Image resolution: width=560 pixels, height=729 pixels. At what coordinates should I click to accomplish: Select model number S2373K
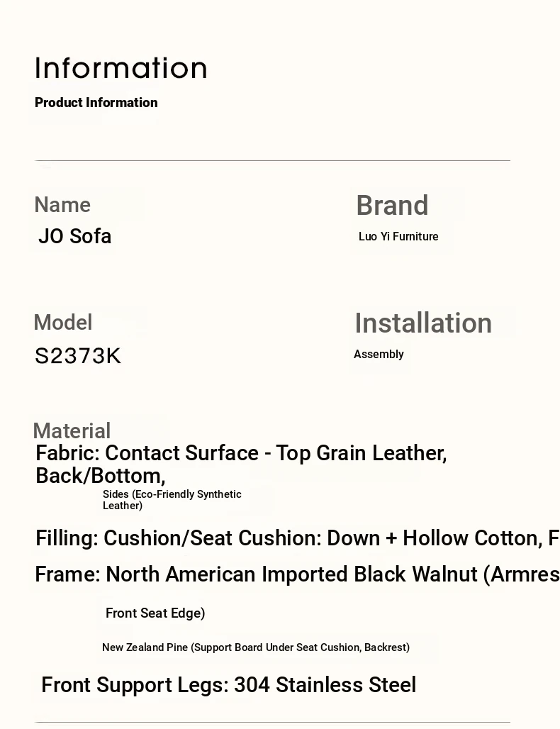coord(78,356)
